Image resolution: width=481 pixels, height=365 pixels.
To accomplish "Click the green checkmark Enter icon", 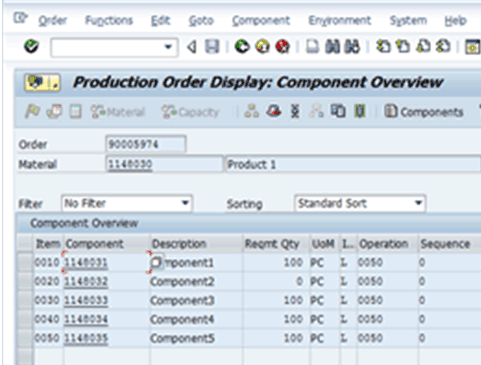I will tap(32, 46).
